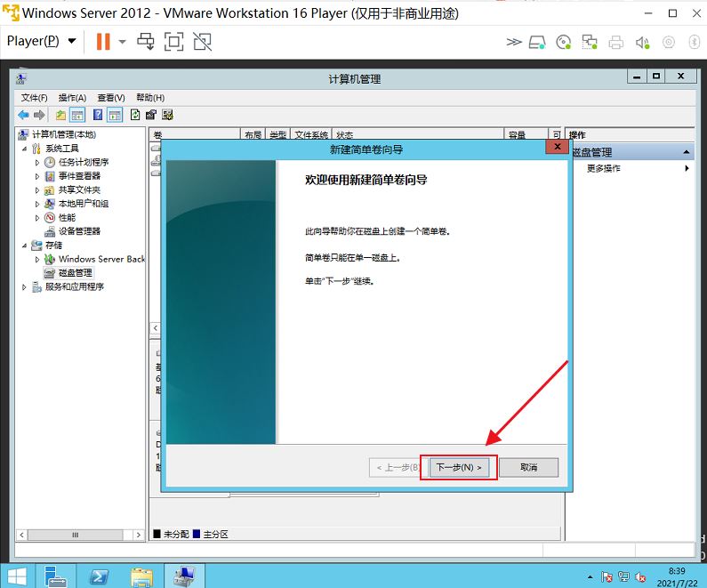
Task: Collapse the 系统工具 tree node
Action: [24, 149]
